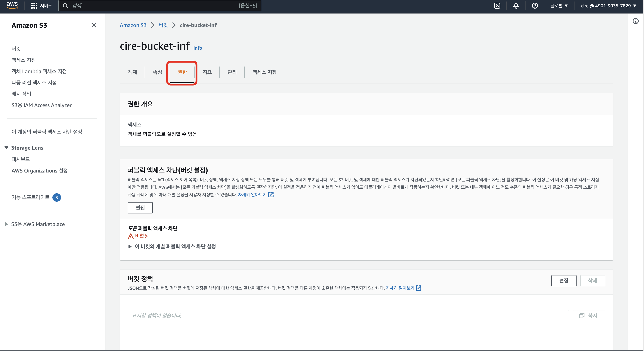
Task: Expand 이 버킷의 개별 퍼블릭 액세스 차단 설정
Action: point(130,247)
